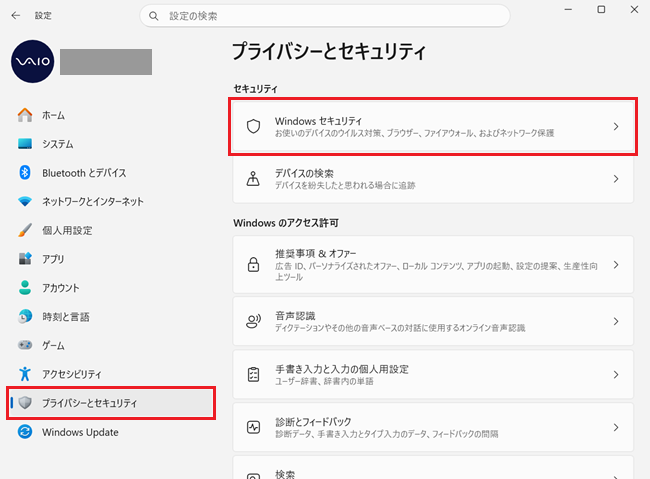
Task: Select プライバシーとセキュリティ in sidebar
Action: [x=111, y=402]
